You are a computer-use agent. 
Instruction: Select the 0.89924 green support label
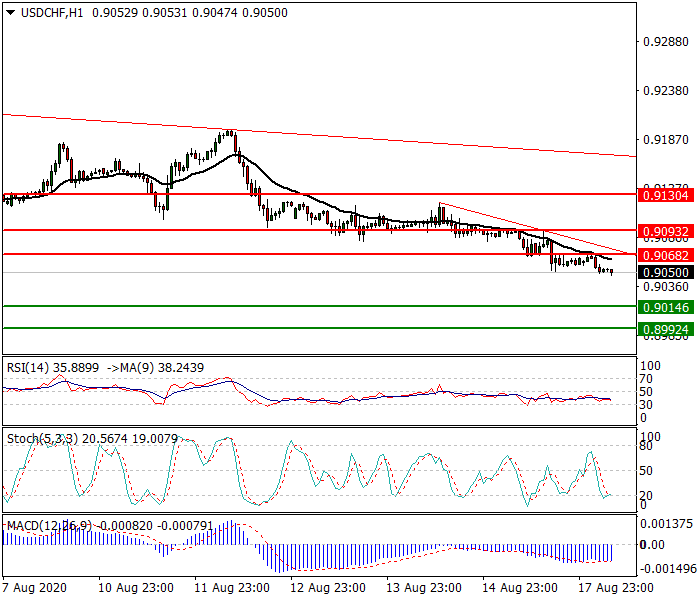[666, 330]
